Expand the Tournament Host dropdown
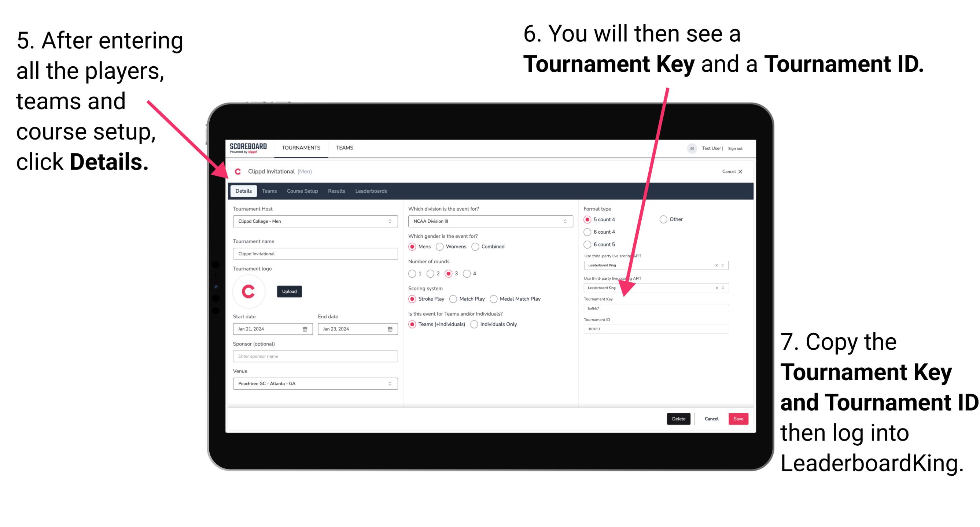This screenshot has width=980, height=527. [390, 221]
